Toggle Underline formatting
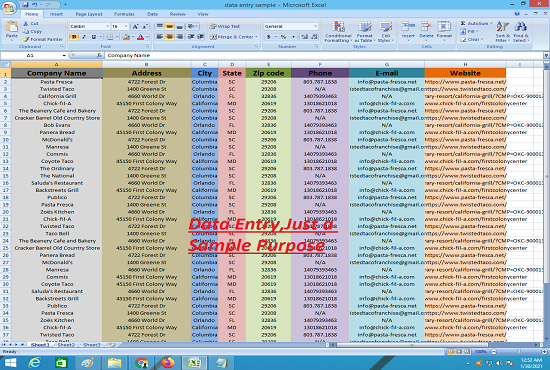Viewport: 550px width, 370px height. coord(93,37)
